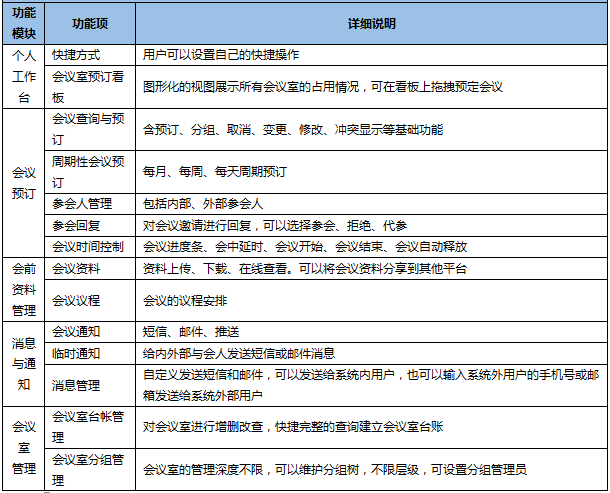
Task: Select the 会议室台帐管理 function item cell
Action: [x=88, y=427]
